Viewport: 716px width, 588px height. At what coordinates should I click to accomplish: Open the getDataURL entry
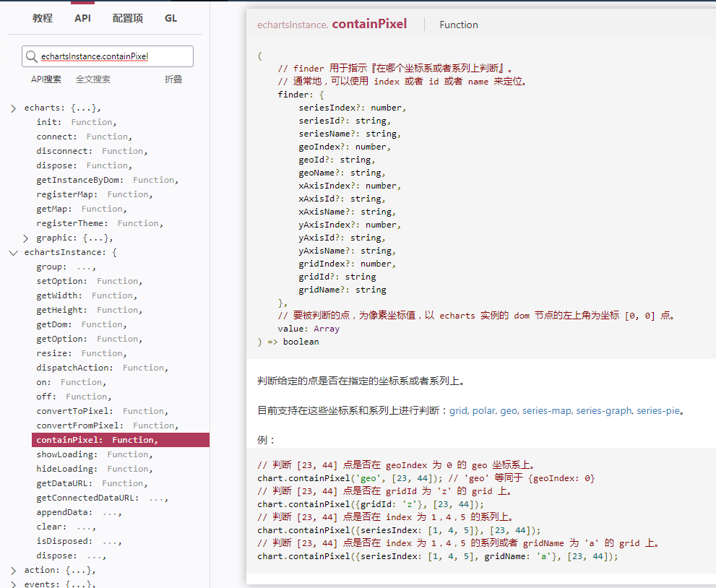click(92, 483)
